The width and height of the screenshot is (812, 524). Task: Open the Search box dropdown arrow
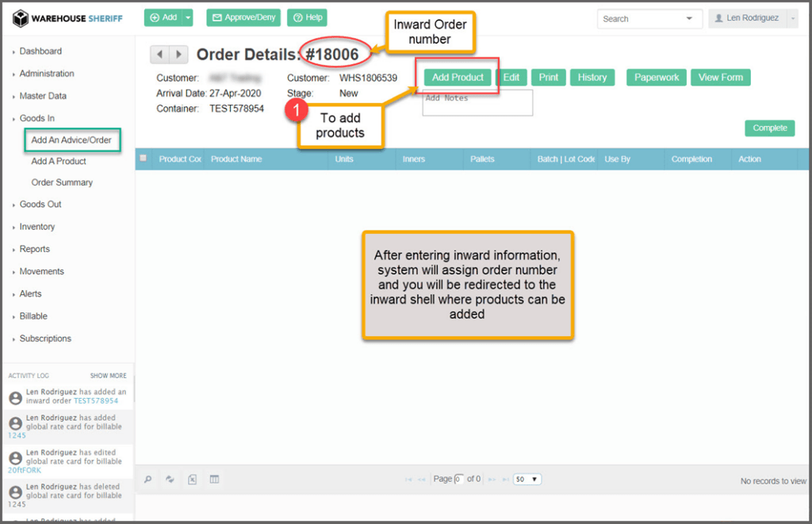point(689,19)
